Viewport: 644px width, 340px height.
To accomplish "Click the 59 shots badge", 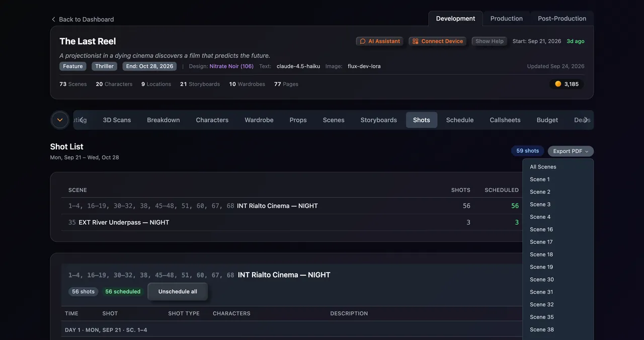I will (527, 151).
